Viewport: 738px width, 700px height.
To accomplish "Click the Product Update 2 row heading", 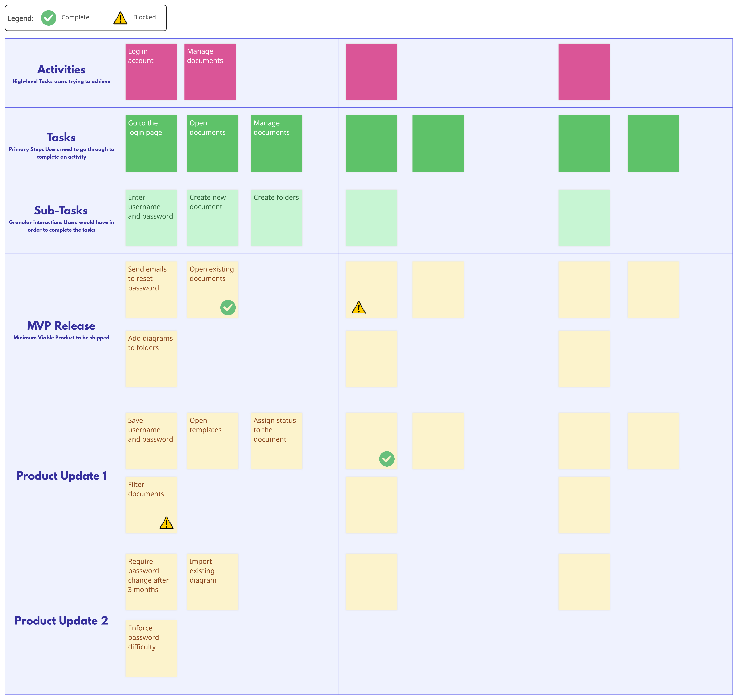I will pos(61,621).
